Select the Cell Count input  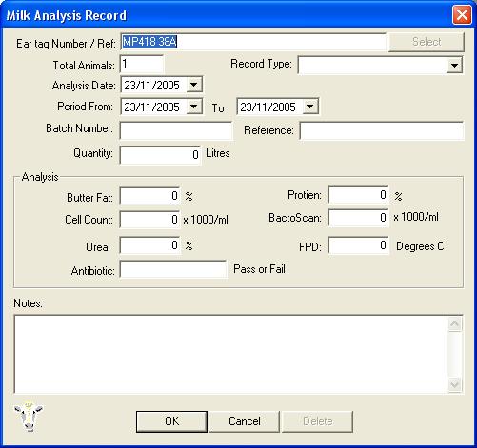tap(149, 219)
